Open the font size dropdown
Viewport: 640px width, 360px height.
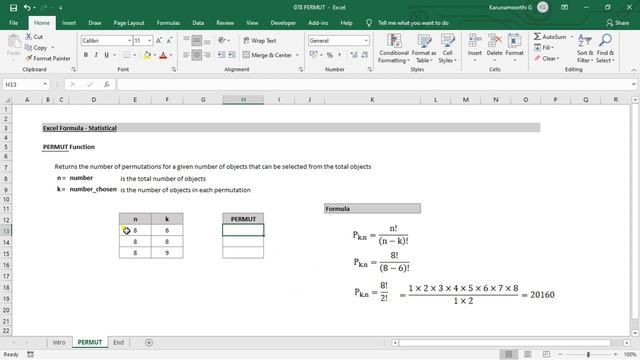coord(150,40)
